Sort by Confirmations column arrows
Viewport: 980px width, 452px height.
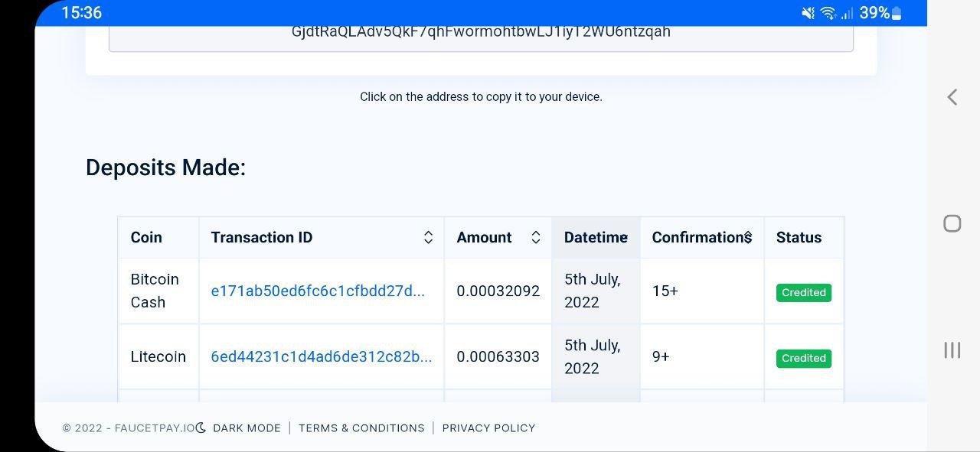point(748,238)
